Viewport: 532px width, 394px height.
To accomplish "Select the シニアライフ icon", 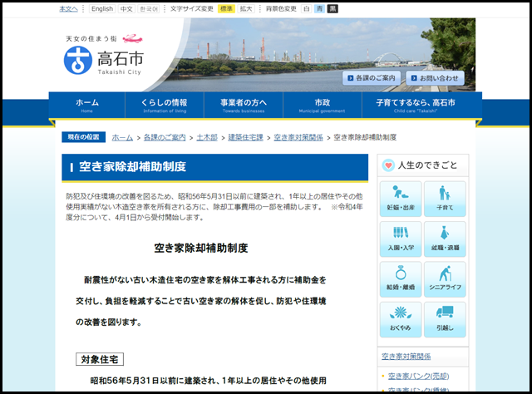I will (445, 280).
